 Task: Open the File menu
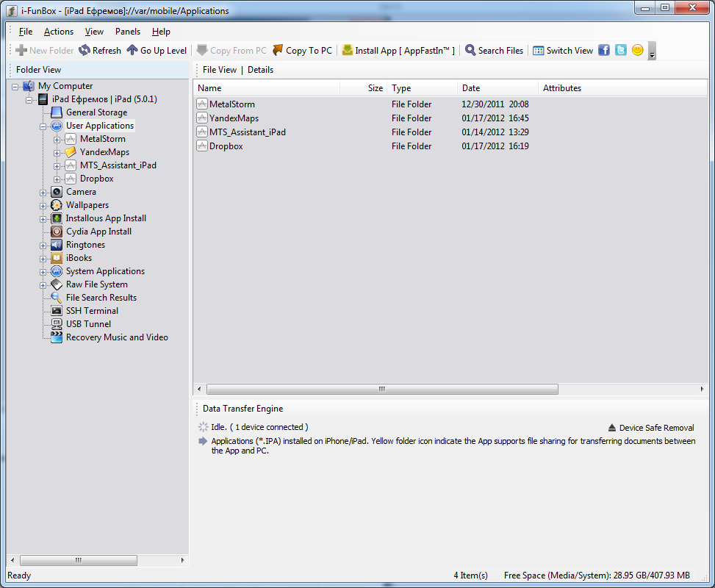click(x=26, y=32)
